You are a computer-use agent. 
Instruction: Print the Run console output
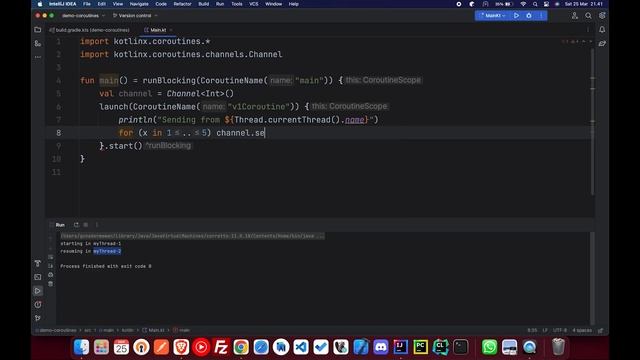point(51,275)
